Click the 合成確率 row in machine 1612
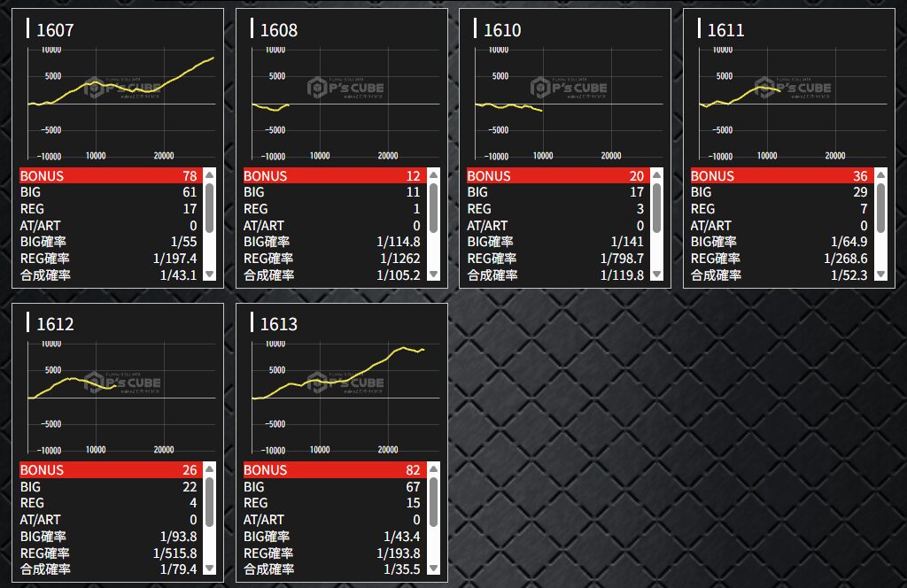This screenshot has height=588, width=907. click(107, 569)
